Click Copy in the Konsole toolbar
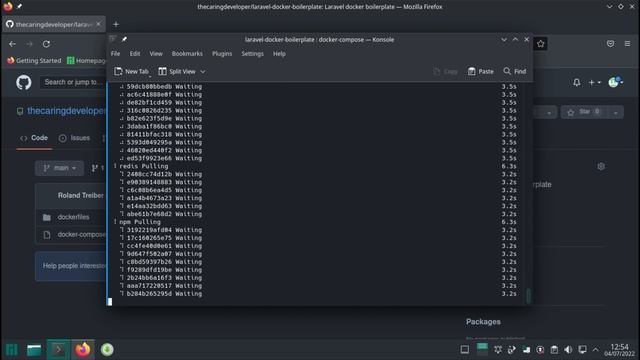This screenshot has width=640, height=360. [x=445, y=71]
